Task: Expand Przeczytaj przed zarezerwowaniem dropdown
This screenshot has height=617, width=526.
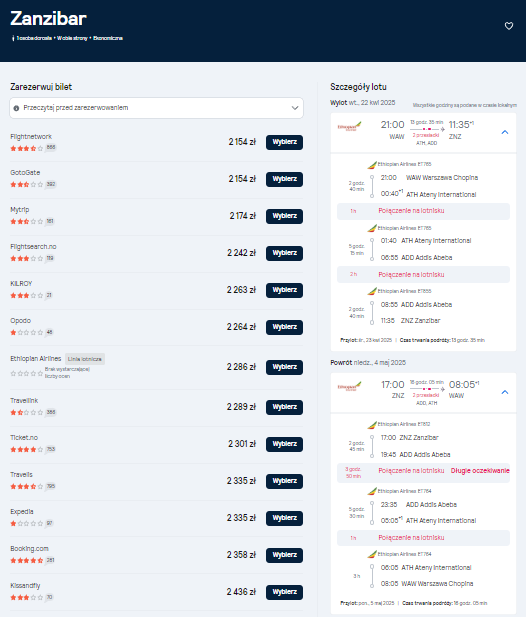Action: pyautogui.click(x=295, y=108)
